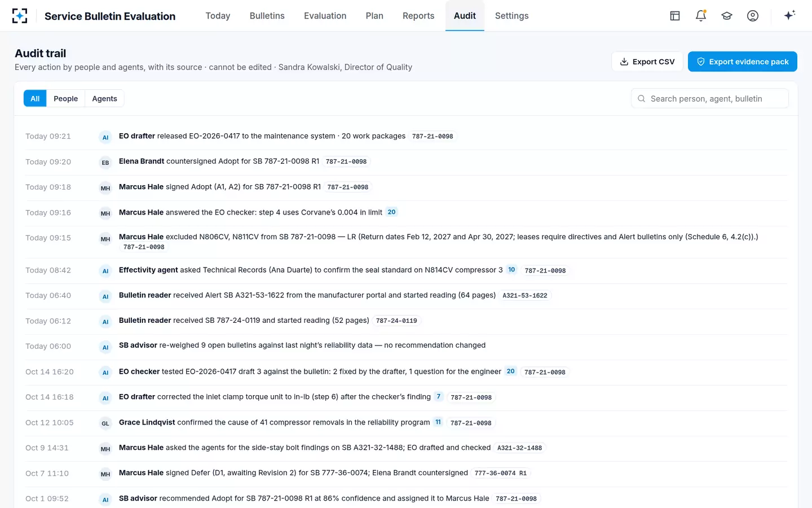Open the Reports tab
This screenshot has width=812, height=508.
pos(418,16)
